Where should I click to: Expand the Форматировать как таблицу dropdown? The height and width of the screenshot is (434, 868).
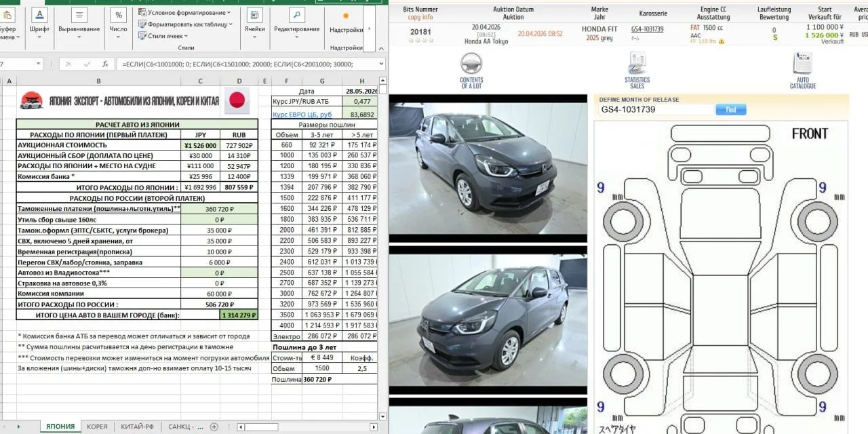tap(231, 24)
